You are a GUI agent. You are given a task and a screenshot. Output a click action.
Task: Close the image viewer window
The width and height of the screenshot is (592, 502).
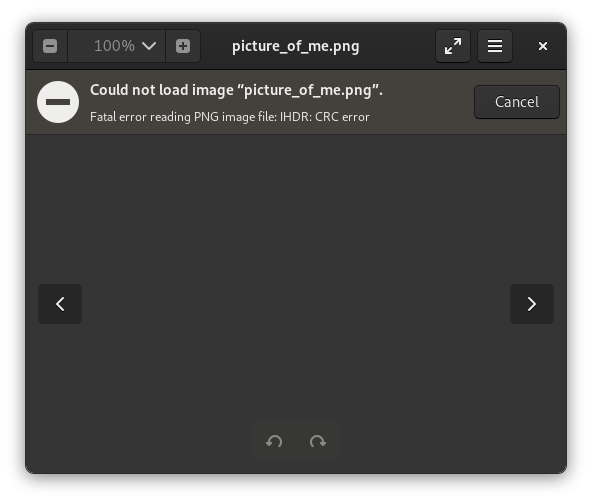click(543, 46)
